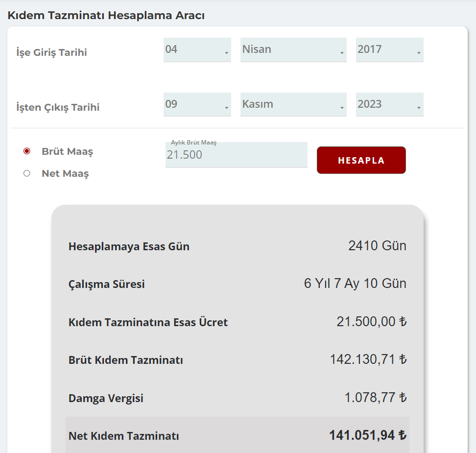The width and height of the screenshot is (476, 453).
Task: Click the 1.078,77 ₺ value
Action: click(x=375, y=397)
